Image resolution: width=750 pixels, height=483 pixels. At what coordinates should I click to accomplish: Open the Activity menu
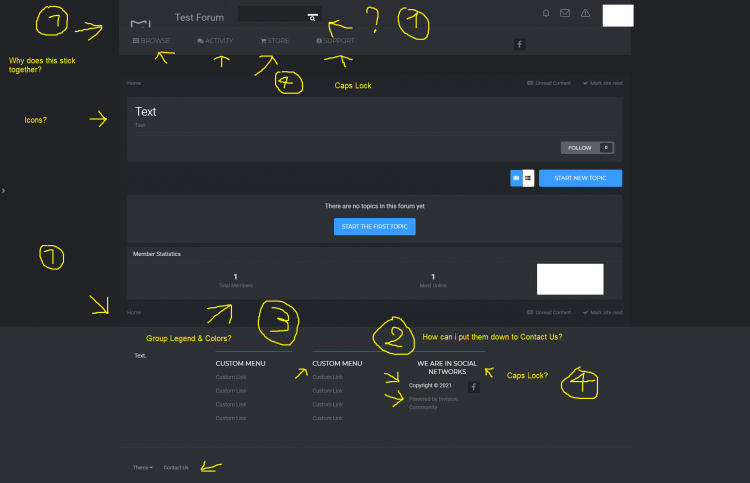(x=215, y=41)
